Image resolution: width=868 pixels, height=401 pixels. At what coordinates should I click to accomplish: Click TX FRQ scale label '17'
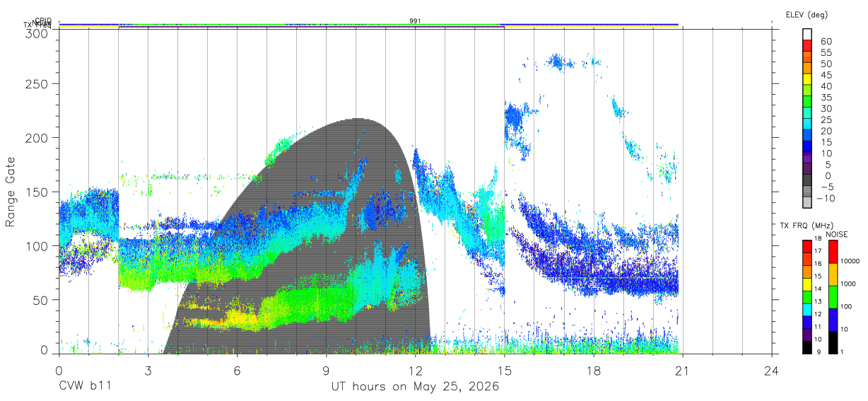(818, 251)
